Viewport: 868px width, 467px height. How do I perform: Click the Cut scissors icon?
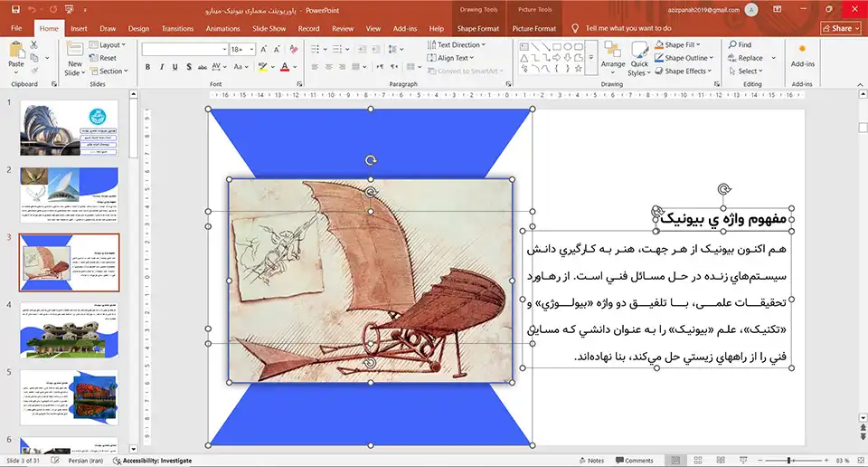click(33, 44)
